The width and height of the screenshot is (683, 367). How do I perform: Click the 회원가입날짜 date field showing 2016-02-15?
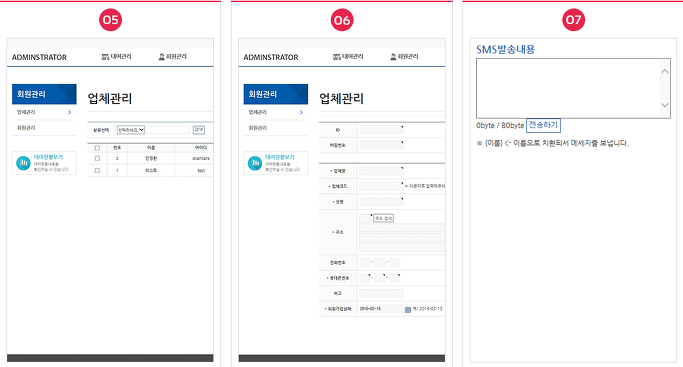[x=382, y=309]
